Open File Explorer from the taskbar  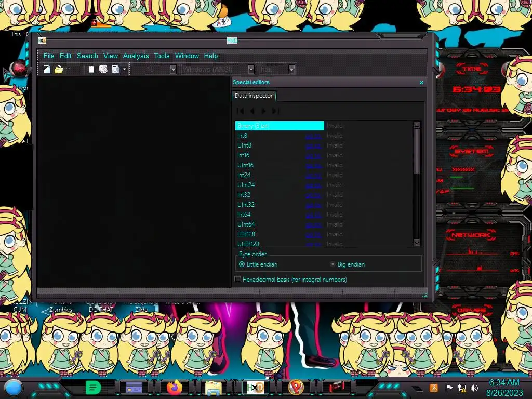coord(214,388)
